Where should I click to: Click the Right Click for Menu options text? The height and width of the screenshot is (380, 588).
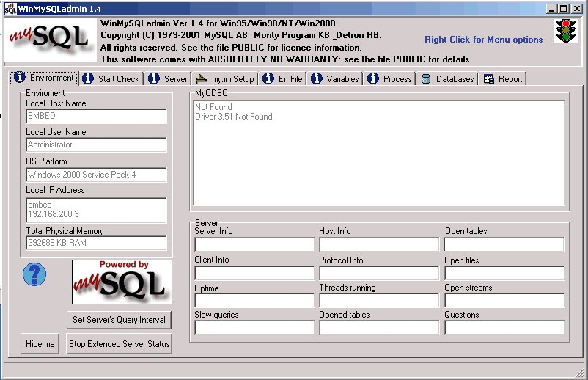483,40
